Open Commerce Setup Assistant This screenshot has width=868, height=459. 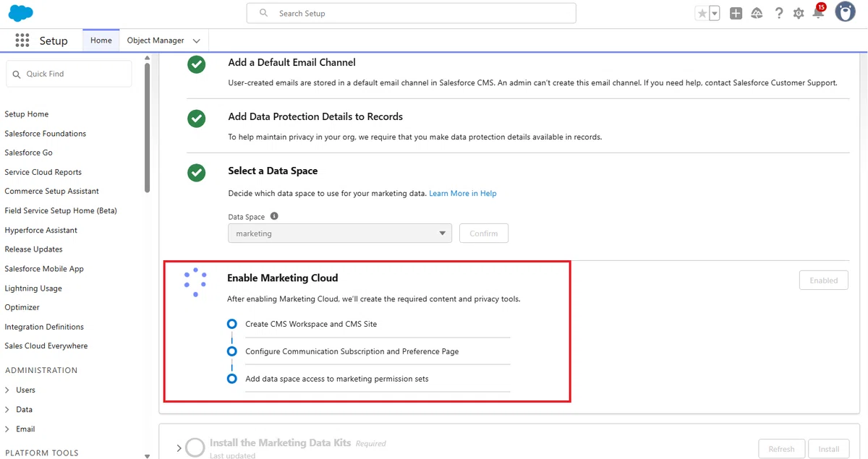pyautogui.click(x=52, y=192)
